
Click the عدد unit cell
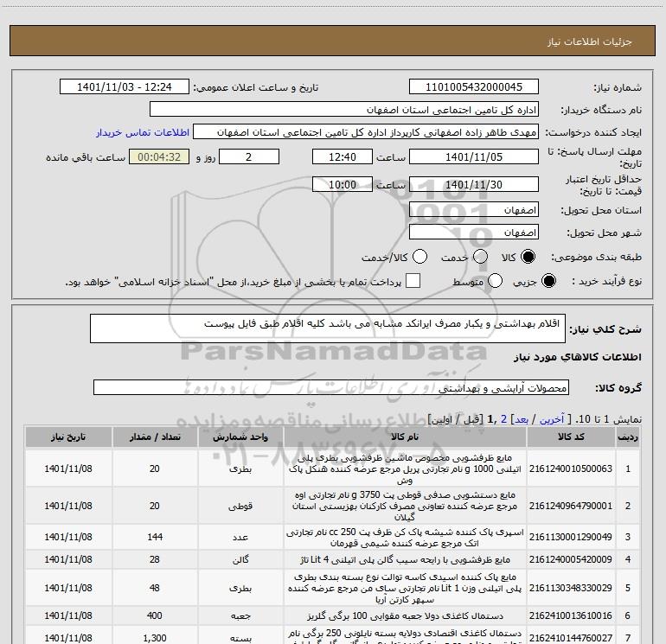(x=240, y=537)
